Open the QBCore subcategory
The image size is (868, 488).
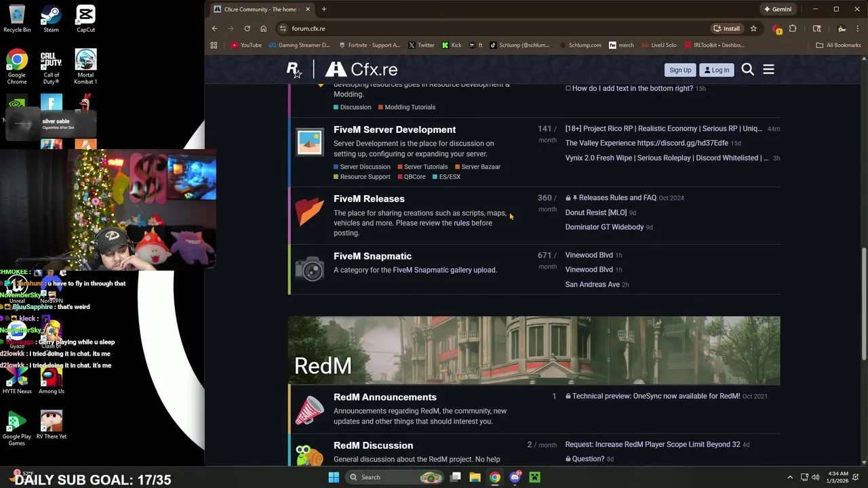[x=411, y=177]
